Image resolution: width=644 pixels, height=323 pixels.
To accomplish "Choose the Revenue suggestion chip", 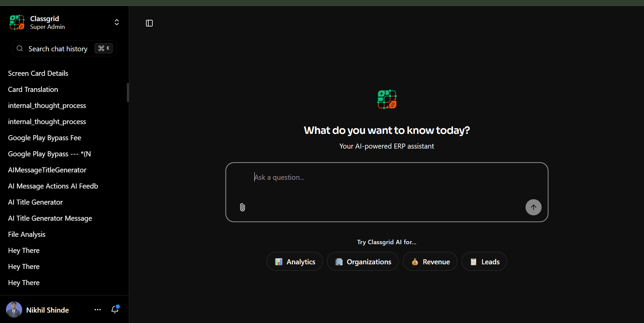I will (x=430, y=262).
